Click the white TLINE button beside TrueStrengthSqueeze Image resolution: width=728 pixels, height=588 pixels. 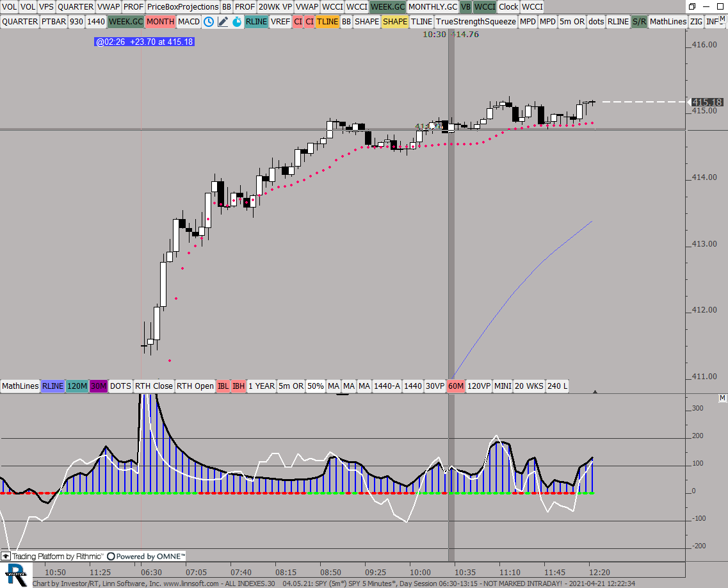421,22
